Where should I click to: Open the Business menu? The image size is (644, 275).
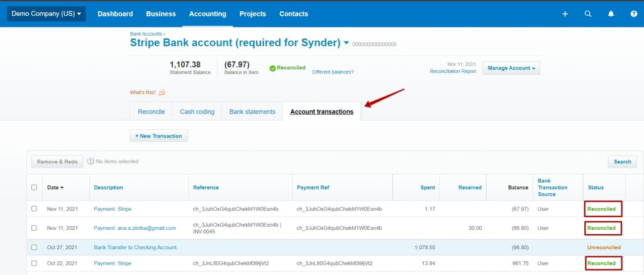point(160,14)
